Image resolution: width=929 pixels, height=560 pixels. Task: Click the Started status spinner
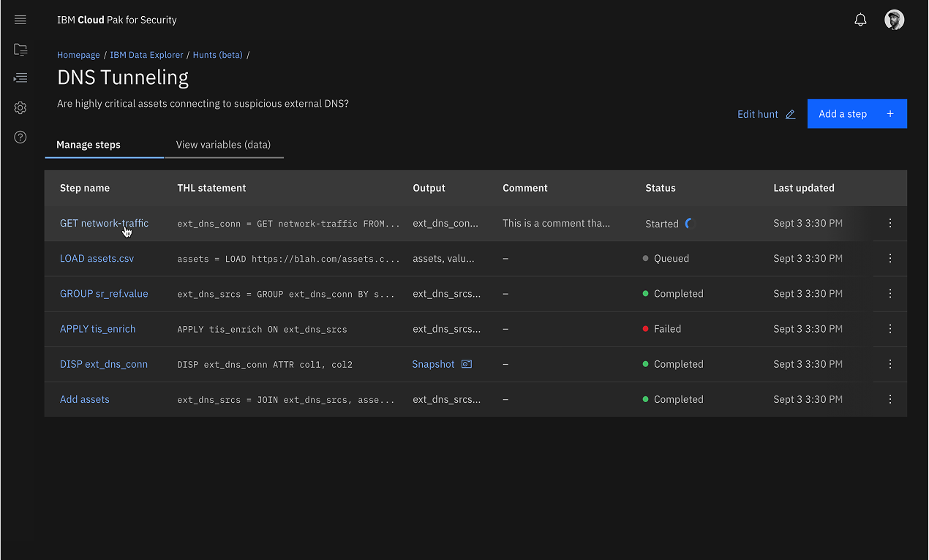click(688, 223)
